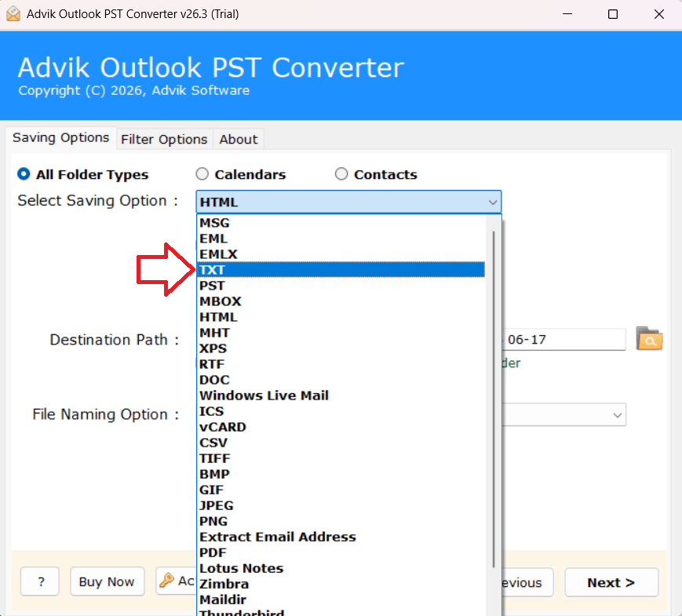Click the Buy Now button

(107, 581)
